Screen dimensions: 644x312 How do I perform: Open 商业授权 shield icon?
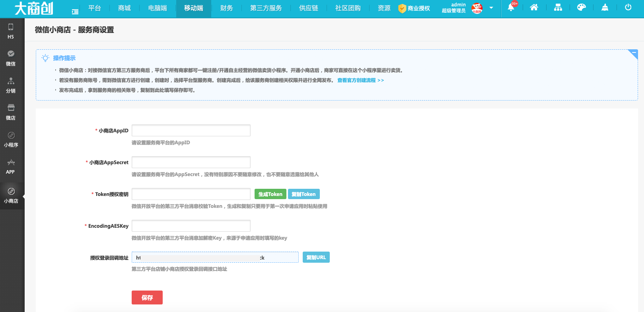(x=402, y=8)
